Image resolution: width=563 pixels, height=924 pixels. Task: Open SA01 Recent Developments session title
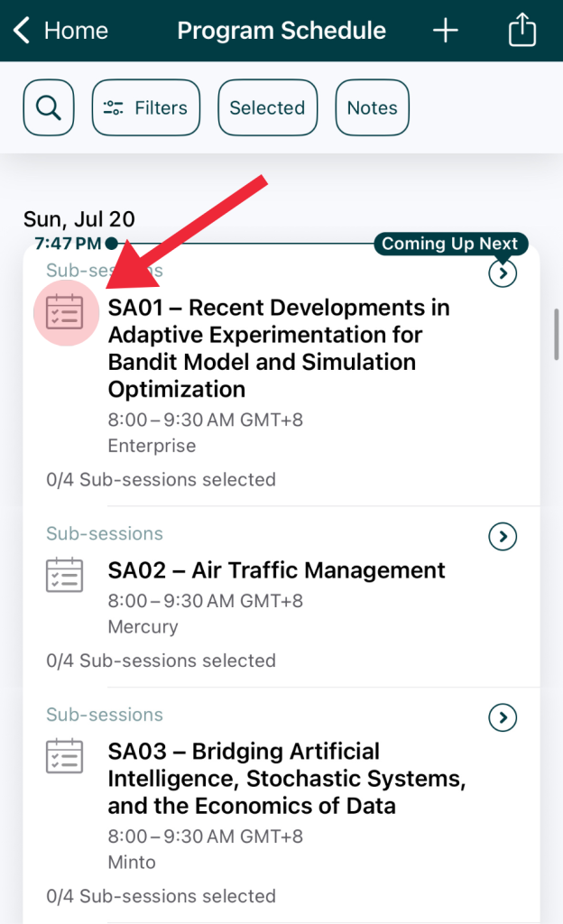tap(279, 348)
